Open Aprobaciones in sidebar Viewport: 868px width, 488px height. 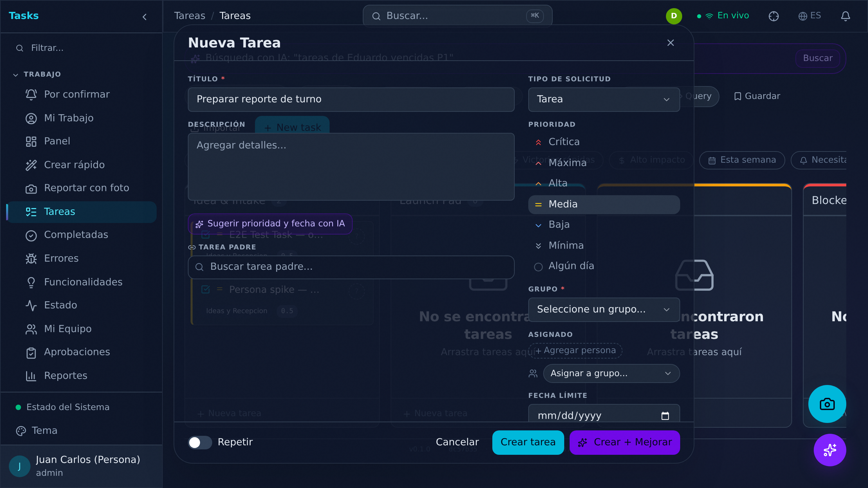click(x=82, y=352)
